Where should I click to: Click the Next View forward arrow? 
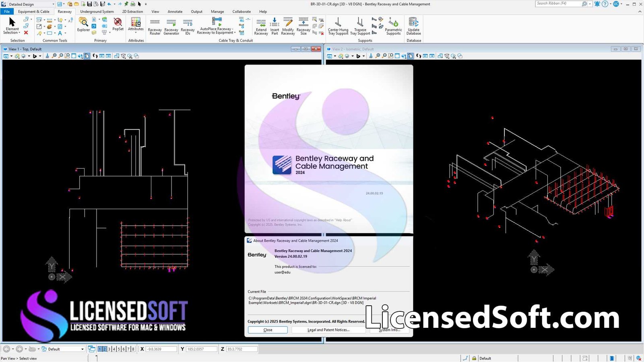(x=19, y=349)
